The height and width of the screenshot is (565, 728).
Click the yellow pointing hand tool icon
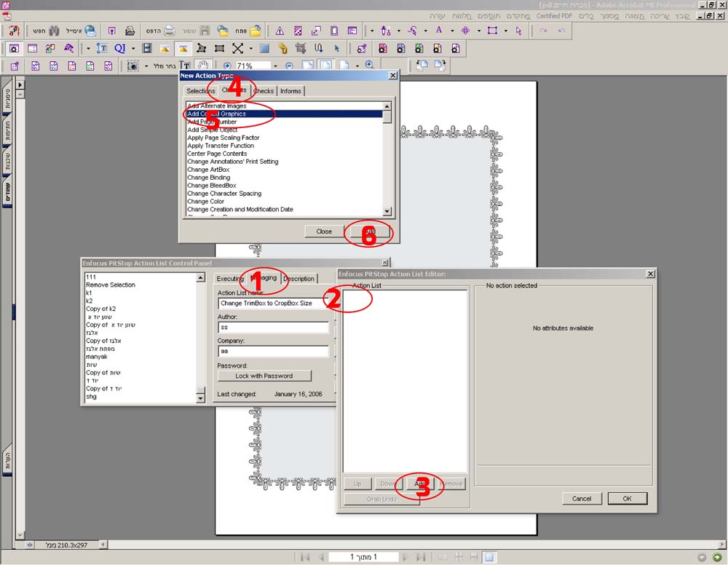point(282,48)
